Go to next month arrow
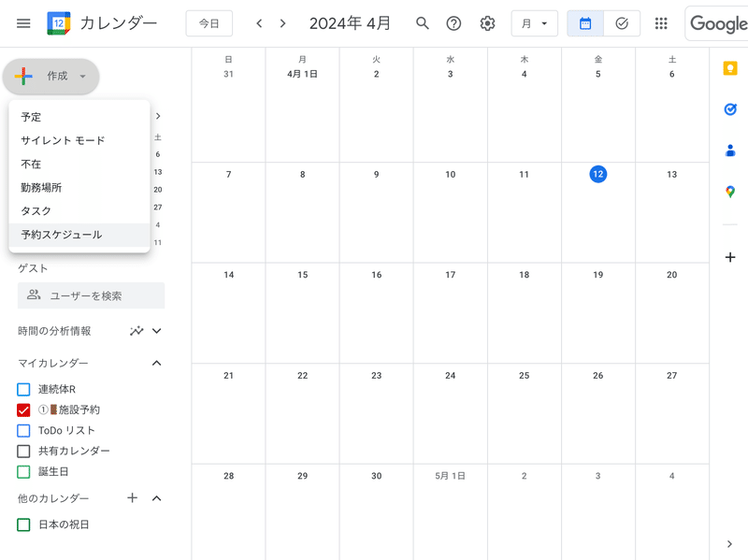 [283, 23]
